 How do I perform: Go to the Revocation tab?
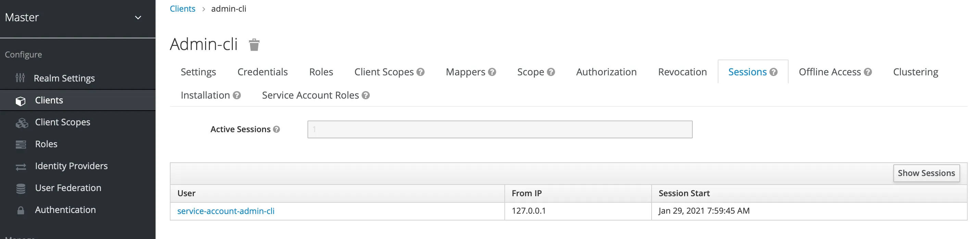click(682, 72)
